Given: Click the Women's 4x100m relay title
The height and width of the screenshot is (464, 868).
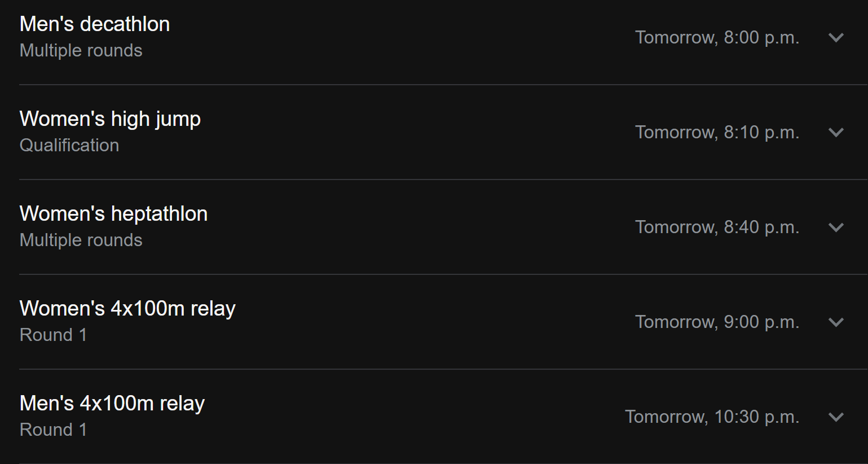Looking at the screenshot, I should tap(127, 309).
